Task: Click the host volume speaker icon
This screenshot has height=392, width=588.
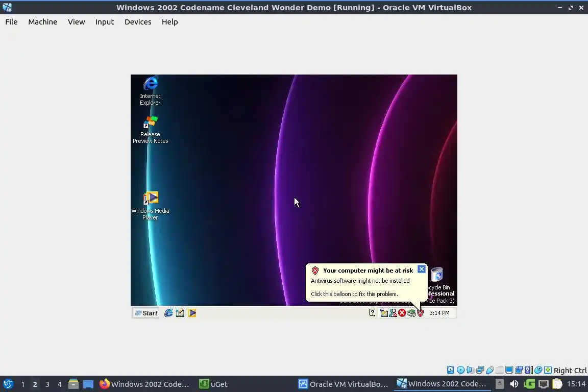Action: [514, 384]
